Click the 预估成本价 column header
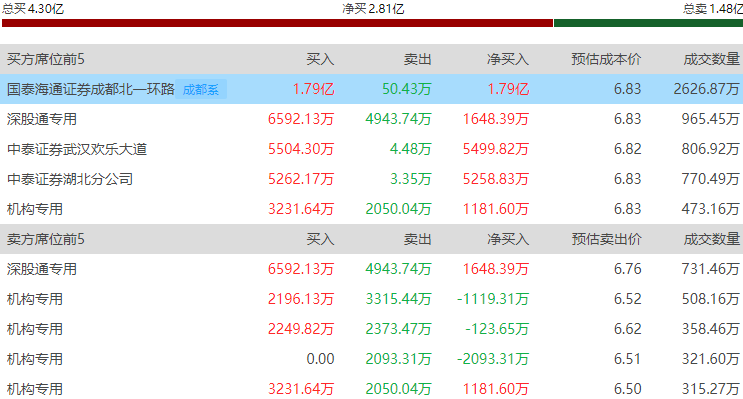The width and height of the screenshot is (743, 399). (606, 59)
